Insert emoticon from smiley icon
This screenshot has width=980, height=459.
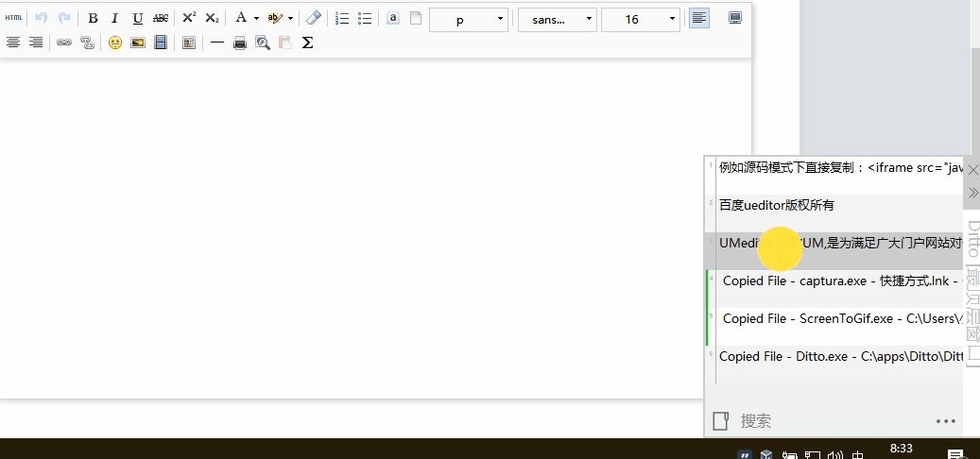coord(114,42)
